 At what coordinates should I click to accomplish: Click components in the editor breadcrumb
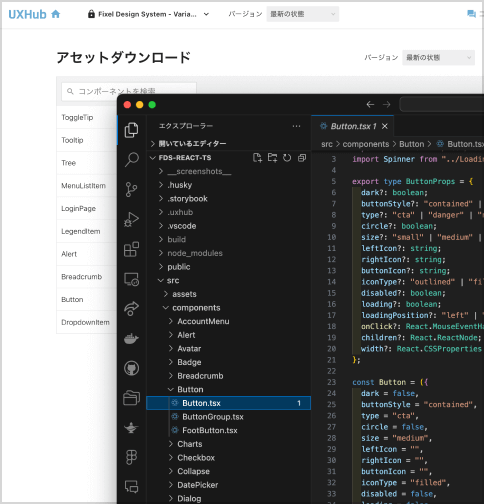(x=366, y=144)
